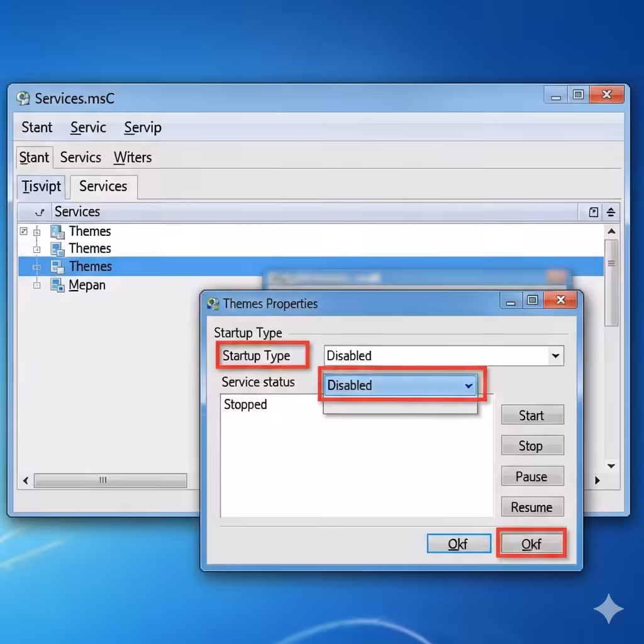This screenshot has width=644, height=644.
Task: Maximize the Themes Properties dialog
Action: 533,300
